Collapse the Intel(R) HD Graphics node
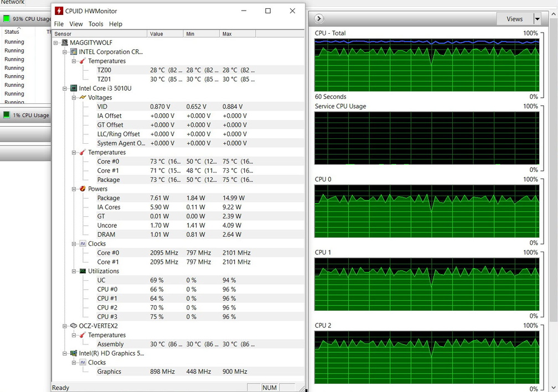558x392 pixels. coord(65,353)
